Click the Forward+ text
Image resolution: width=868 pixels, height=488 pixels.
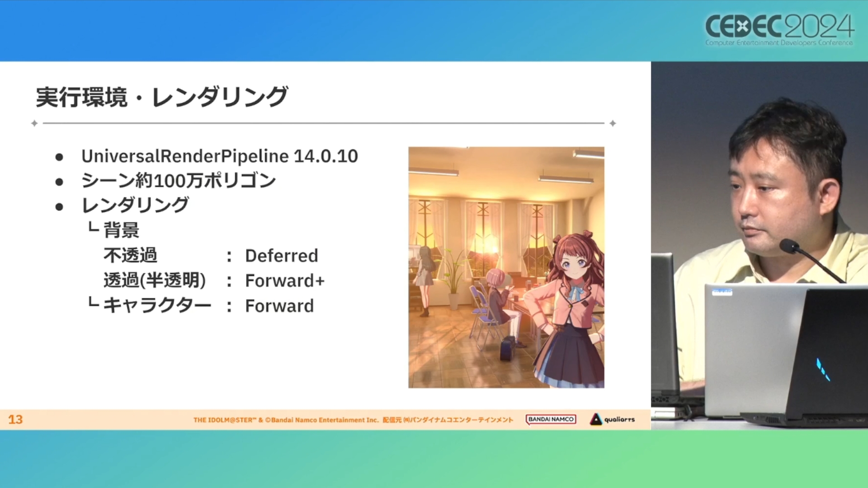pos(285,281)
